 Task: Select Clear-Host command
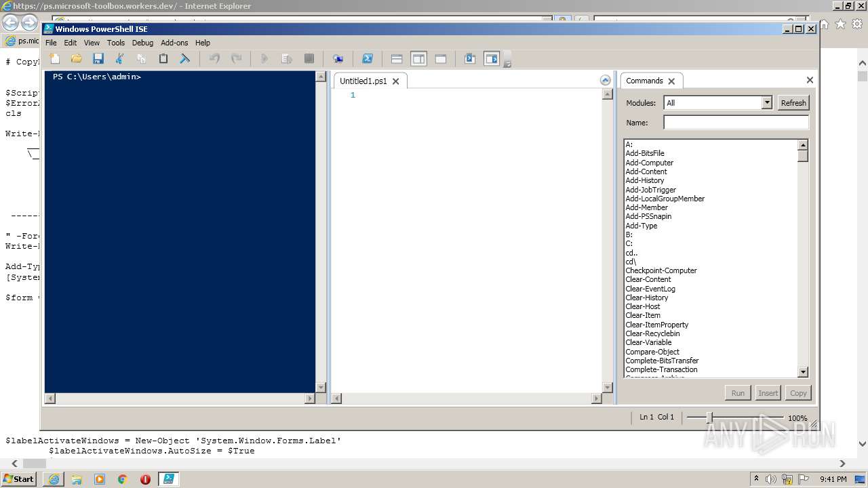pos(643,306)
